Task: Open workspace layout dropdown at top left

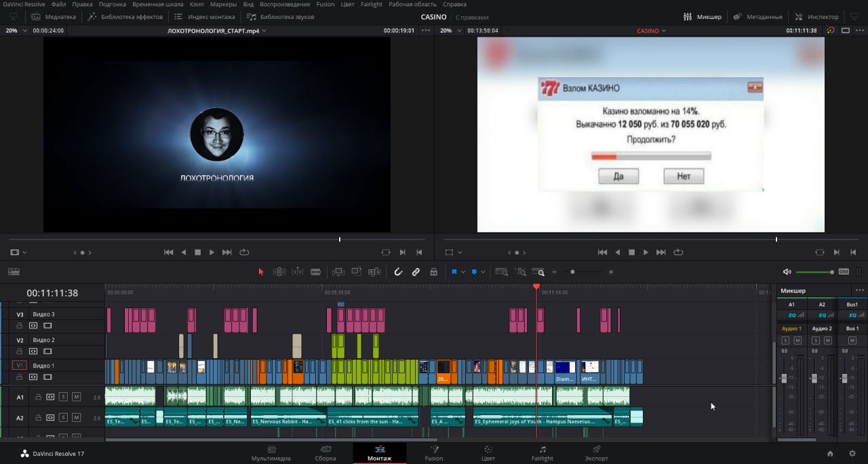Action: [14, 16]
